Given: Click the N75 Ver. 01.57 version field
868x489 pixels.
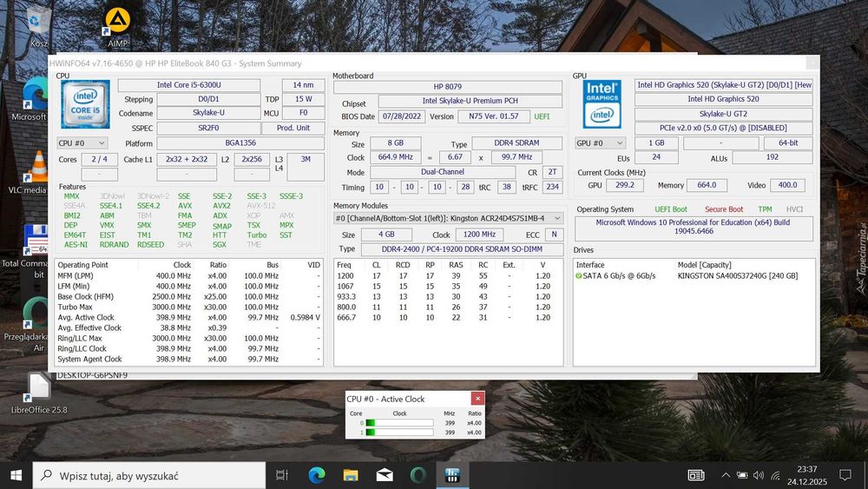Looking at the screenshot, I should tap(493, 116).
